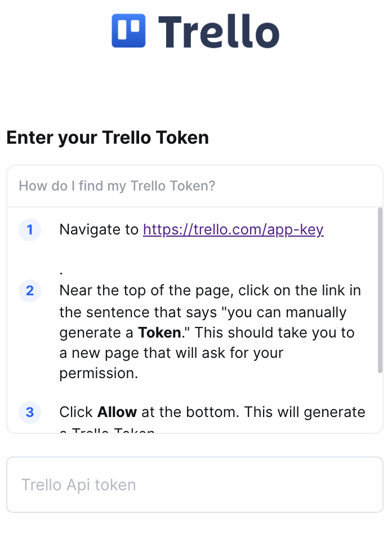392x541 pixels.
Task: Click the bold "Token" word in step 2
Action: (x=159, y=332)
